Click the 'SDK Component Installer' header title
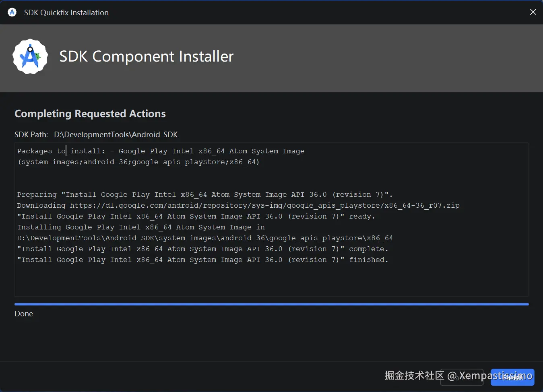 [146, 56]
